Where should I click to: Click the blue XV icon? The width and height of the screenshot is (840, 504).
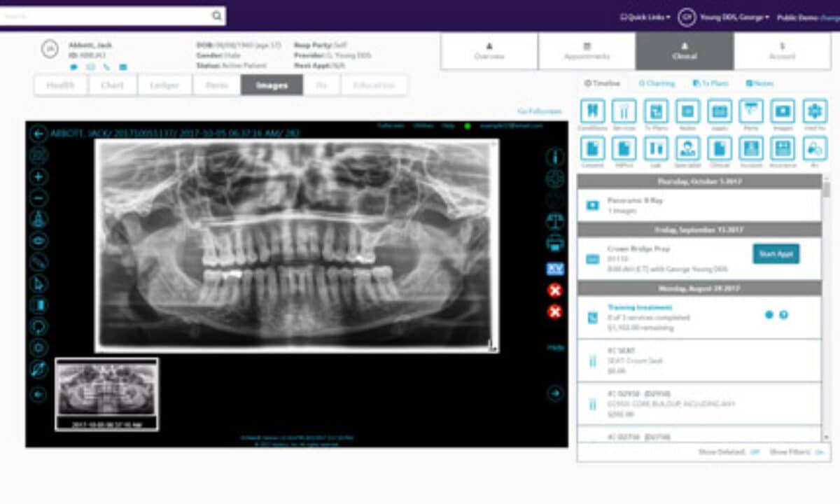point(554,269)
